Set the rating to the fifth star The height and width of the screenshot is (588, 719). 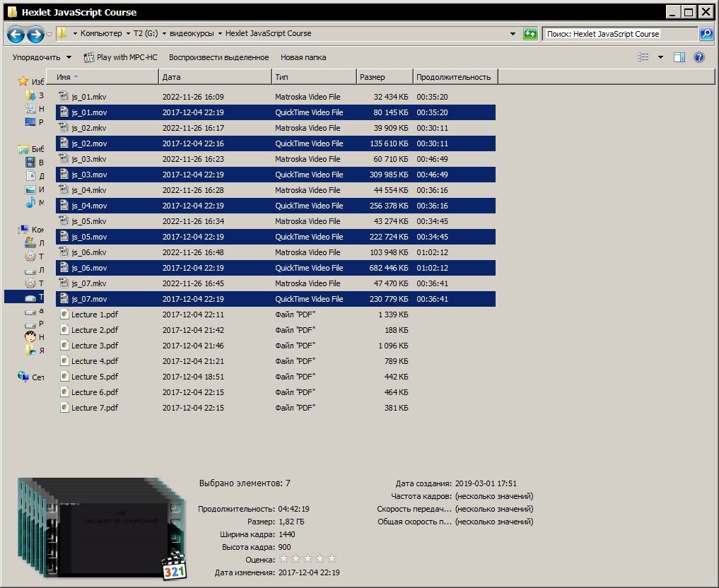(332, 558)
